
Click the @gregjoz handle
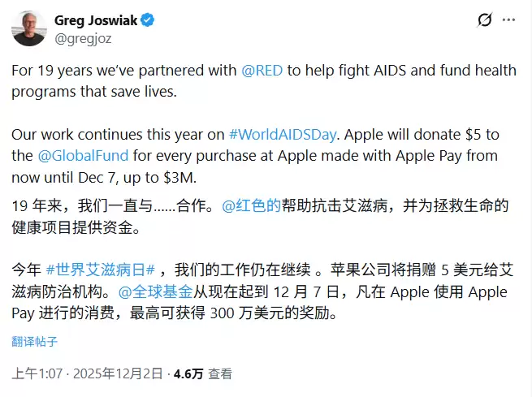[83, 37]
